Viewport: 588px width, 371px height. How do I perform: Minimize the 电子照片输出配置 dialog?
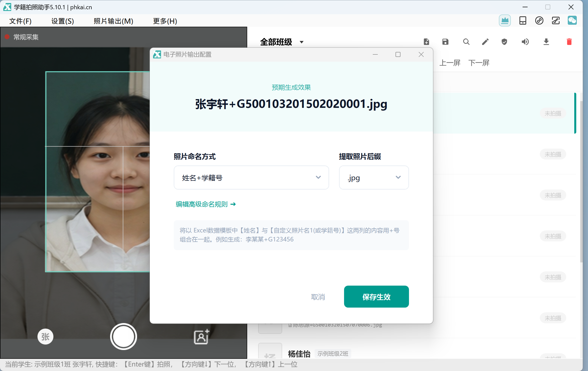point(375,54)
